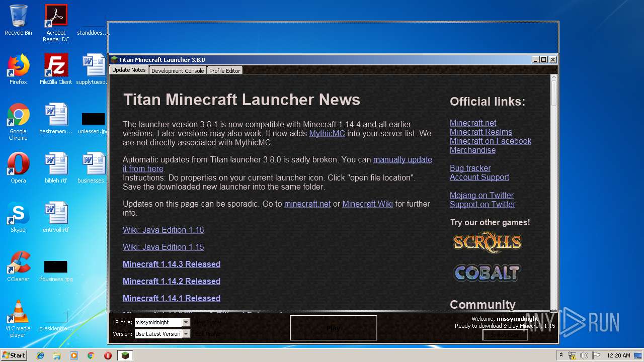This screenshot has width=644, height=362.
Task: Open Windows Explorer in the taskbar
Action: [x=57, y=355]
